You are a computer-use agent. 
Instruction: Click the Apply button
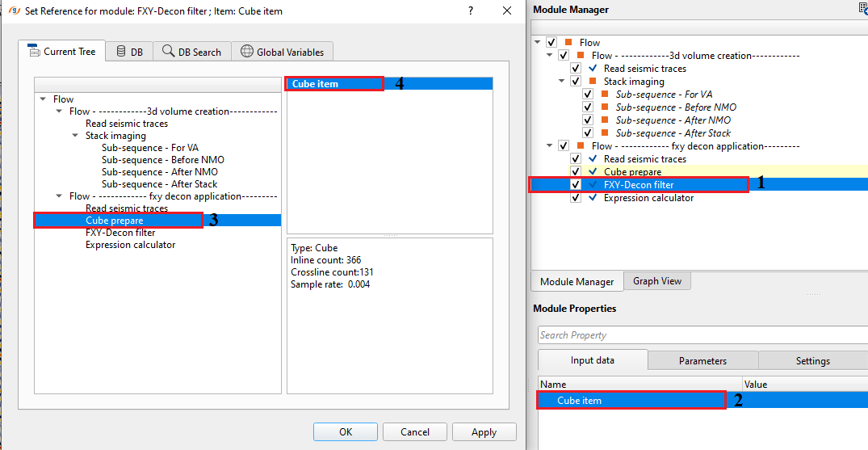point(484,432)
